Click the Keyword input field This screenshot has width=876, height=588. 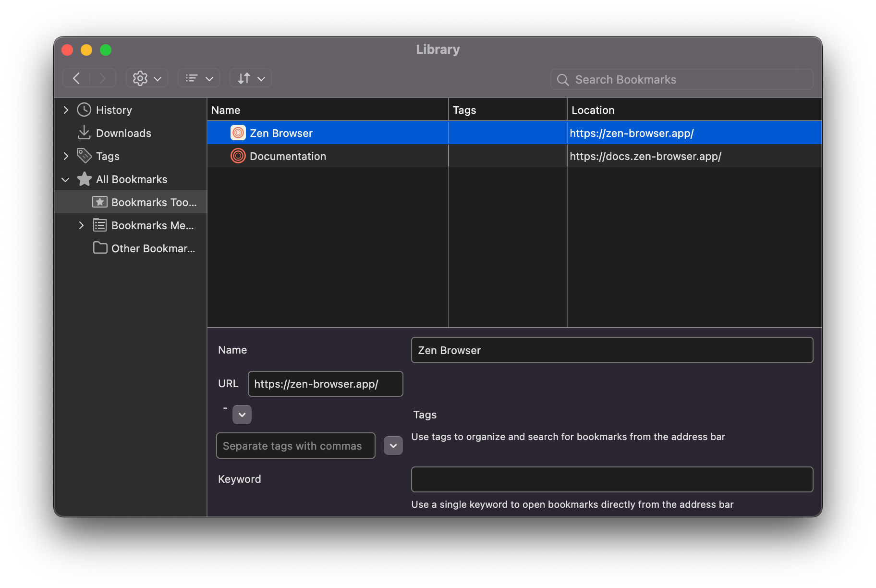[x=612, y=479]
